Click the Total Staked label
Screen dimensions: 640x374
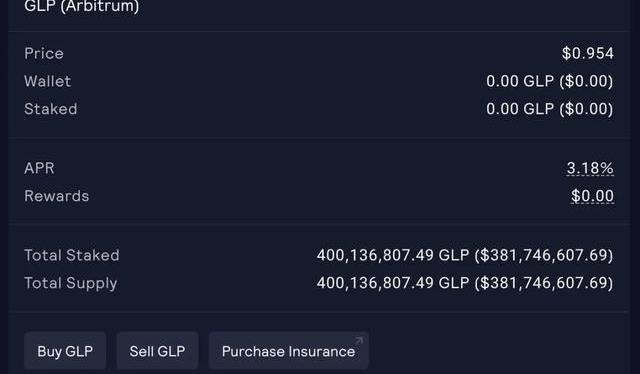click(72, 255)
